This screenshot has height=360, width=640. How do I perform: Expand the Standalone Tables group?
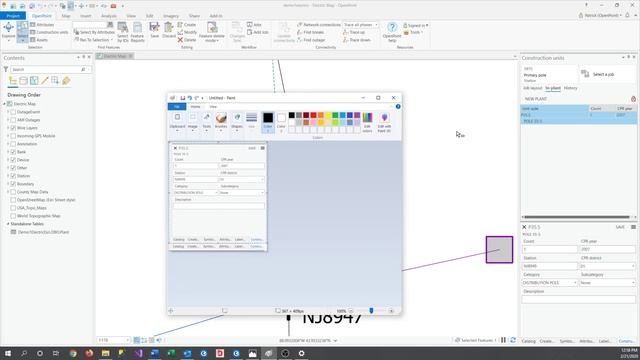pyautogui.click(x=8, y=224)
